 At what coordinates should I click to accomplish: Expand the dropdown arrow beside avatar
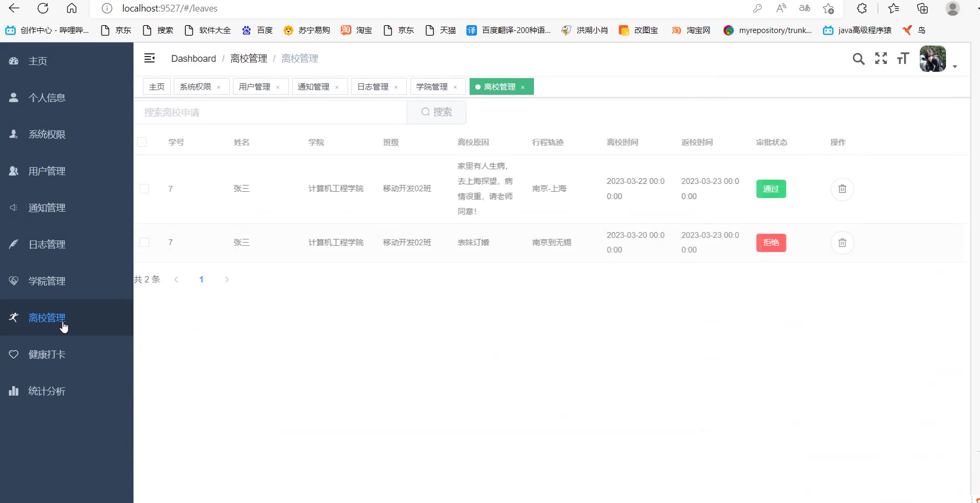(955, 67)
